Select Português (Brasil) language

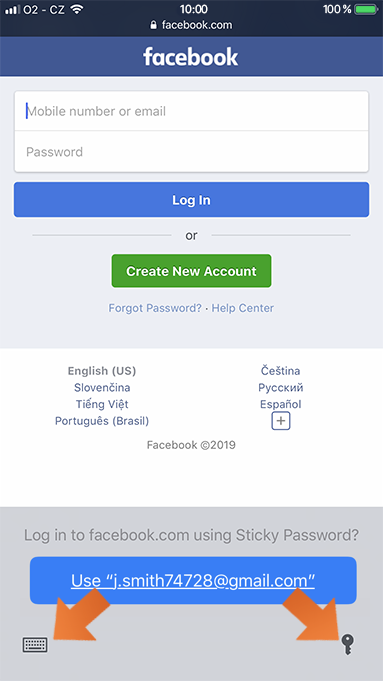pos(102,421)
